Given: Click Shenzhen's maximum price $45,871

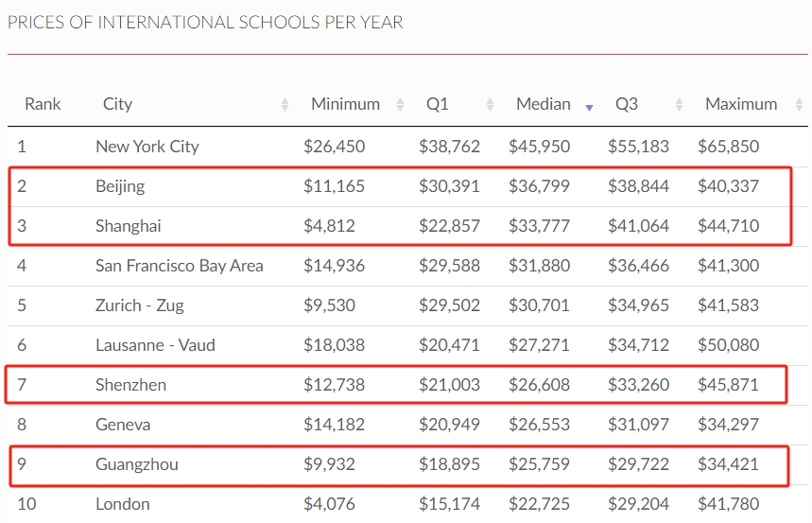Looking at the screenshot, I should [728, 385].
